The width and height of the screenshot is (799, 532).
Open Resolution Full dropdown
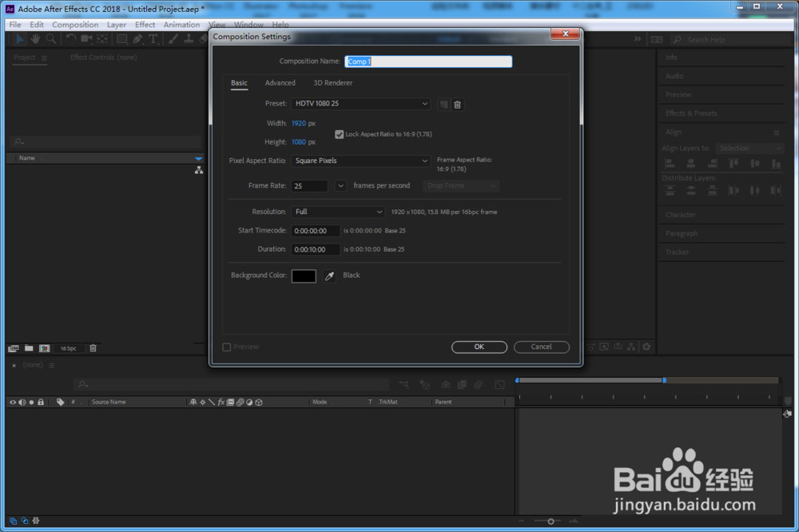[338, 212]
